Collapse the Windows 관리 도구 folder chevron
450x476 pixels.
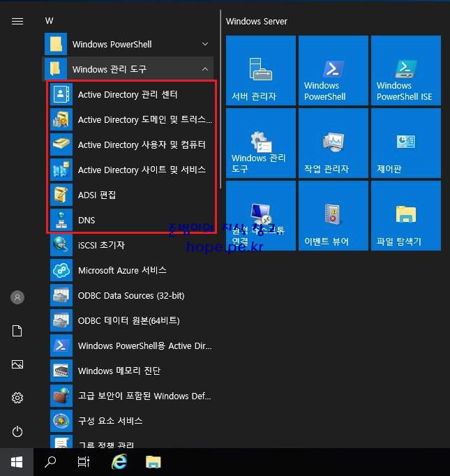(205, 69)
